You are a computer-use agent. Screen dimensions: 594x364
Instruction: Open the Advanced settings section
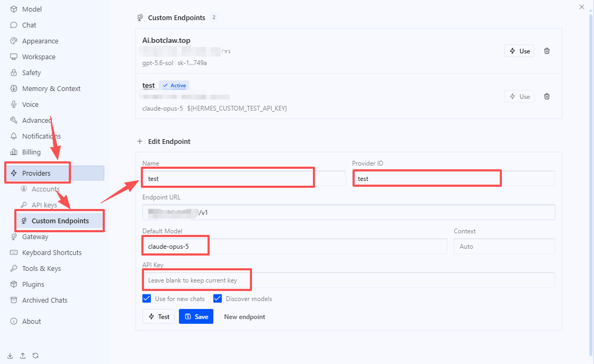[x=37, y=120]
